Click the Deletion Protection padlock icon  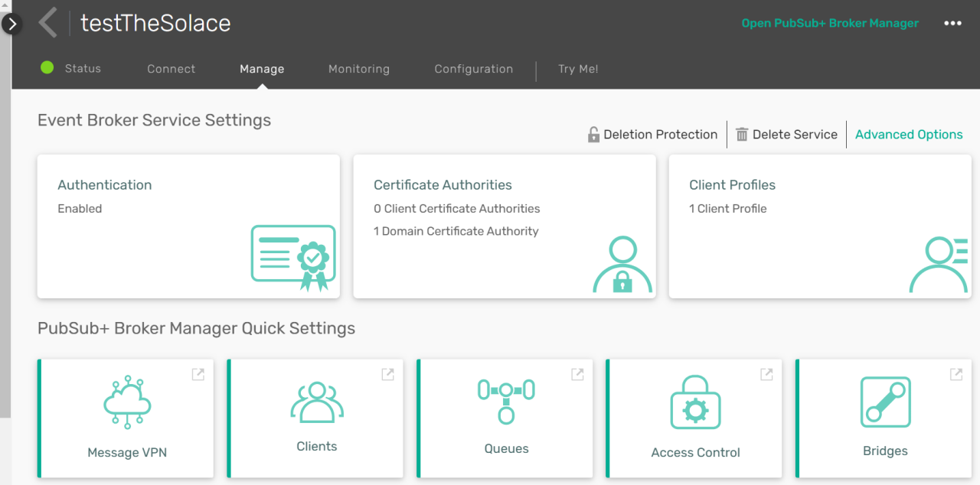[593, 135]
